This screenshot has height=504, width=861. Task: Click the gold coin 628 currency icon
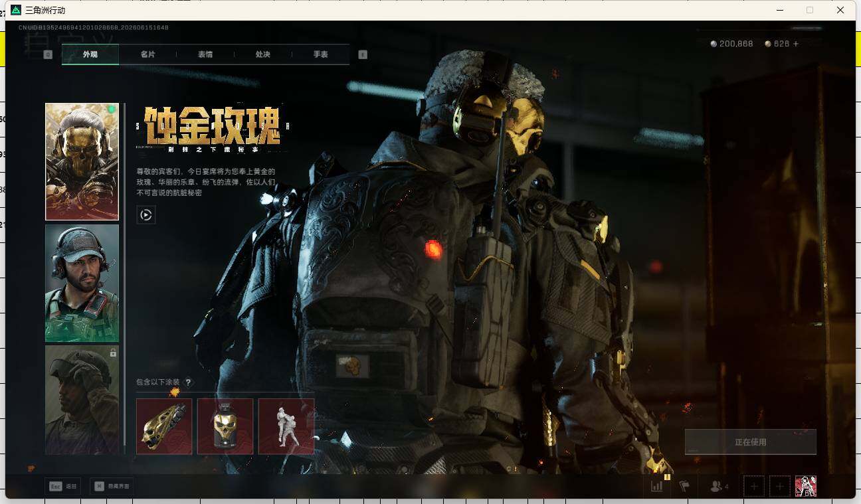(768, 44)
